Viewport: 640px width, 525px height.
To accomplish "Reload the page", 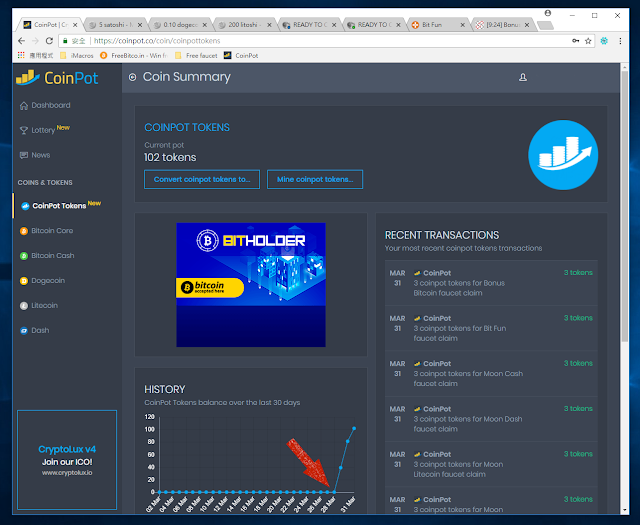I will pyautogui.click(x=49, y=41).
